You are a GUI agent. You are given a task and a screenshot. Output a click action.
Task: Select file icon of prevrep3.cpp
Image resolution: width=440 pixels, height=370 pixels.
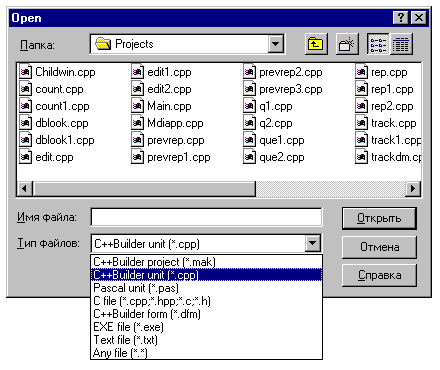250,89
